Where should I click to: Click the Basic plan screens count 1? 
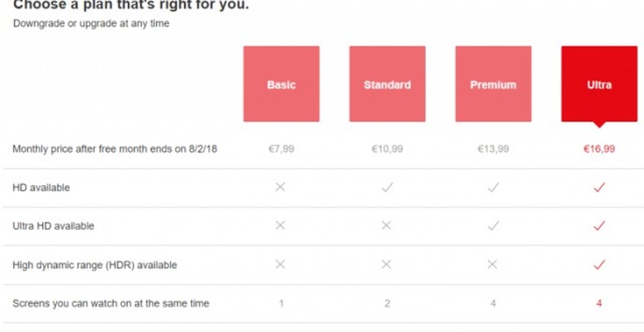pyautogui.click(x=281, y=303)
